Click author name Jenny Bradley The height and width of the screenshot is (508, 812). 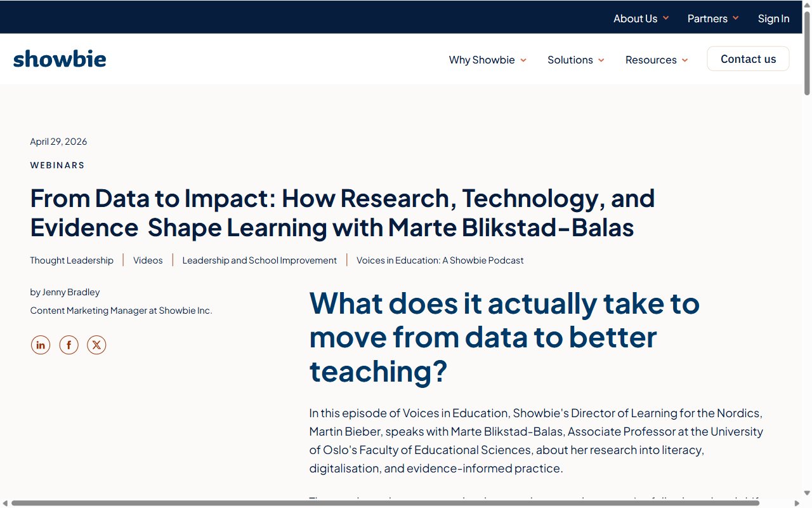[71, 292]
